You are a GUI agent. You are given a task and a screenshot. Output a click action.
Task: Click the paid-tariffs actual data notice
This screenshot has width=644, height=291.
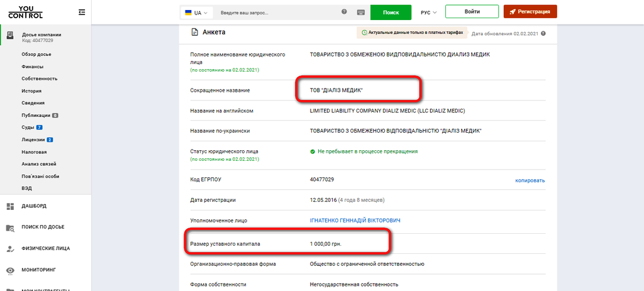point(412,33)
